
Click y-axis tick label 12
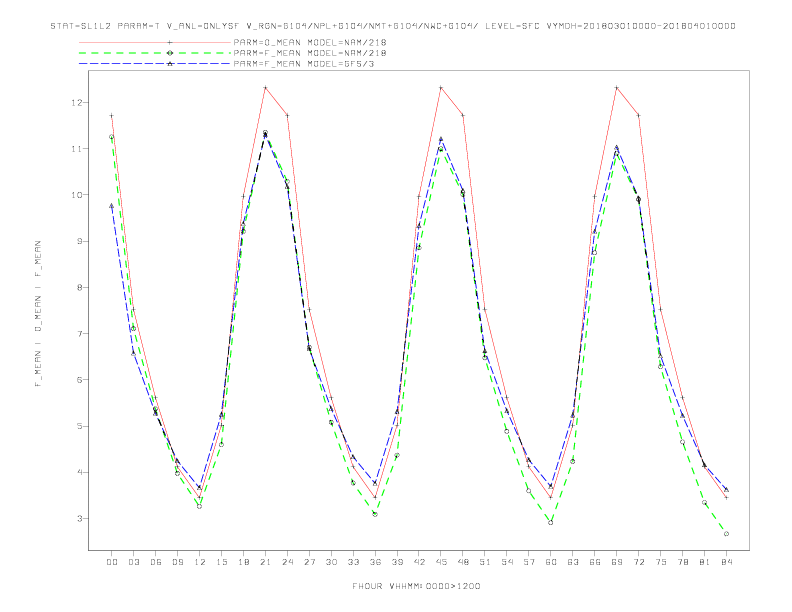[77, 103]
